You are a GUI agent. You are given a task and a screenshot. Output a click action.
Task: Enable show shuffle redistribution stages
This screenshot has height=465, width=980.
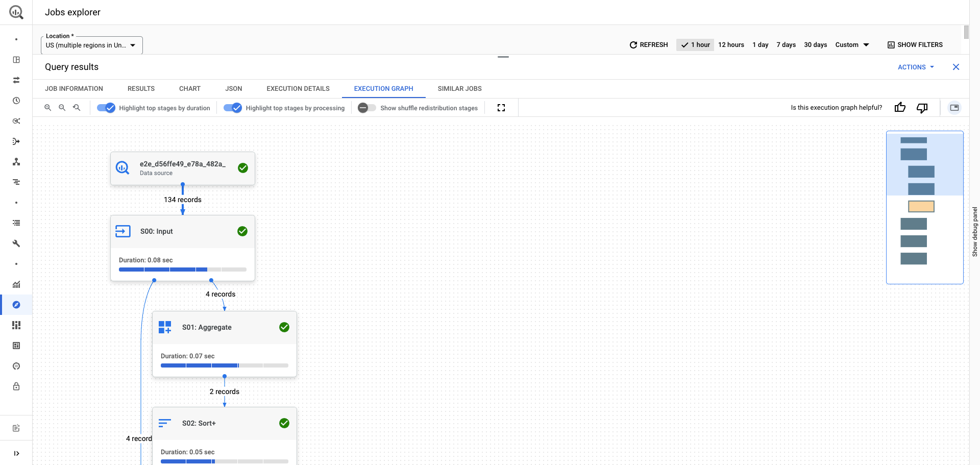tap(366, 108)
